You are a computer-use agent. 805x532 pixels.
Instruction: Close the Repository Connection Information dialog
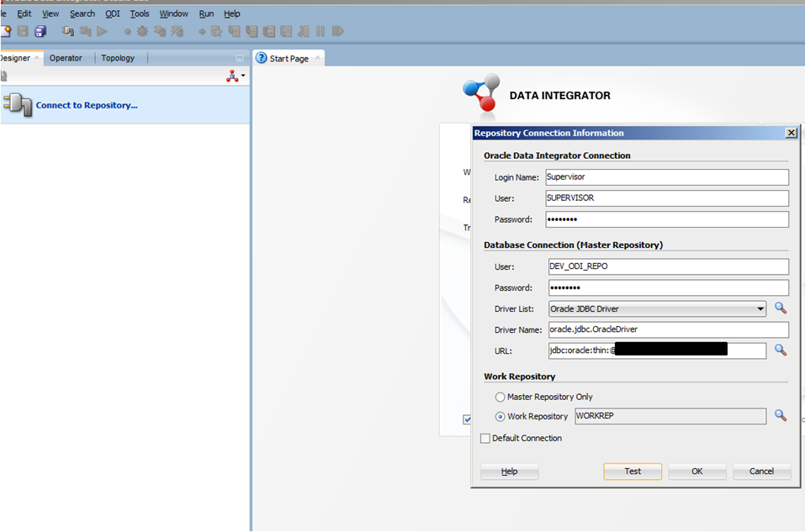pos(791,133)
